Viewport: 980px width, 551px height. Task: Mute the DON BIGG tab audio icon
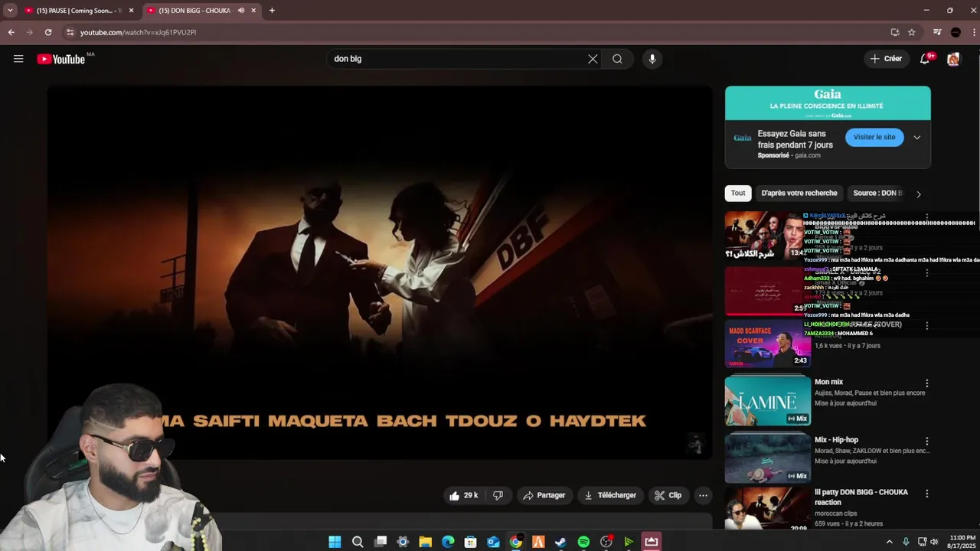click(x=240, y=11)
